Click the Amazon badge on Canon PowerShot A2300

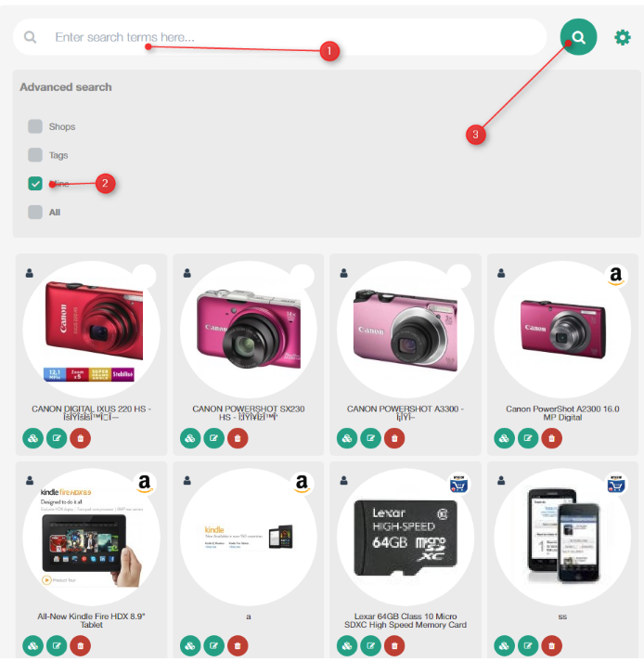(616, 276)
